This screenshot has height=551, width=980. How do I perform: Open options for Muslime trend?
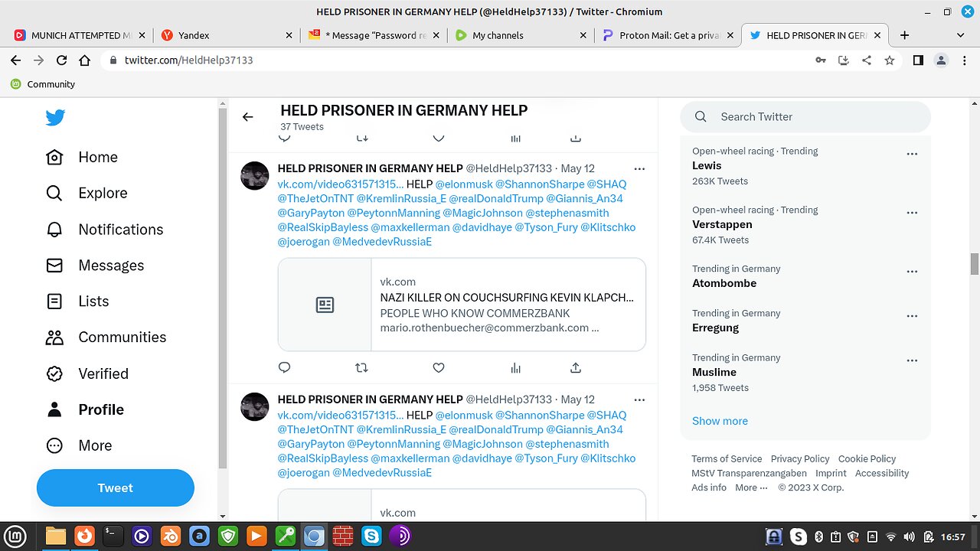click(912, 360)
